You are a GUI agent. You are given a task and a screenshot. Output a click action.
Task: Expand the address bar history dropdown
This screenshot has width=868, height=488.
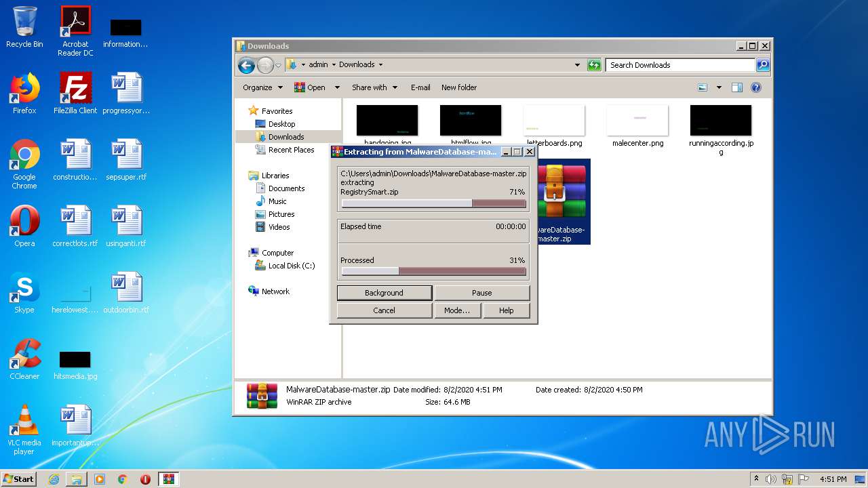577,65
